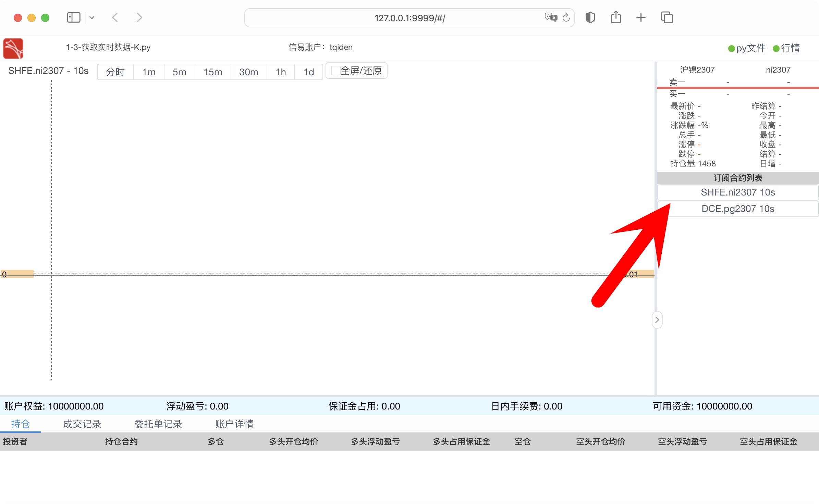This screenshot has width=819, height=504.
Task: Enable the 全屏/还原 checkbox
Action: [x=335, y=71]
